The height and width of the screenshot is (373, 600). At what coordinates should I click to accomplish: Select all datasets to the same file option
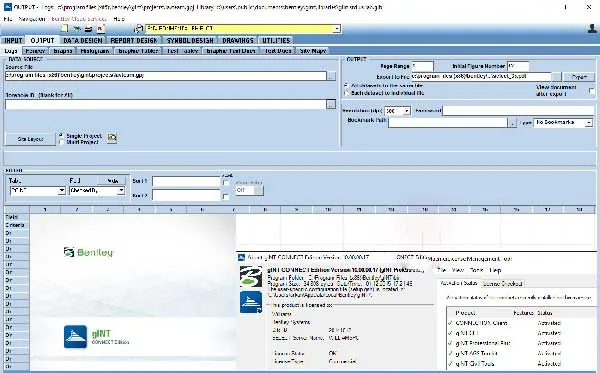(347, 86)
